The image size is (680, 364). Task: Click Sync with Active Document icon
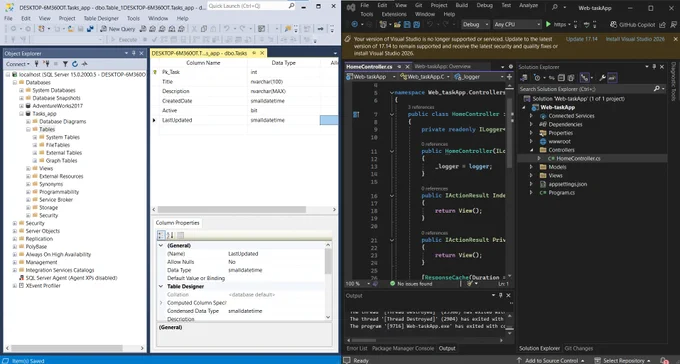pyautogui.click(x=552, y=78)
